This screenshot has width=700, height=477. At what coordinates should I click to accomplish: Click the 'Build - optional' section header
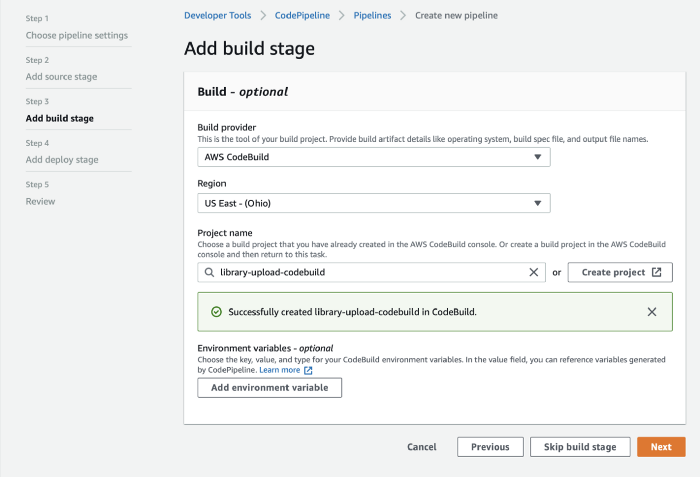(x=242, y=92)
